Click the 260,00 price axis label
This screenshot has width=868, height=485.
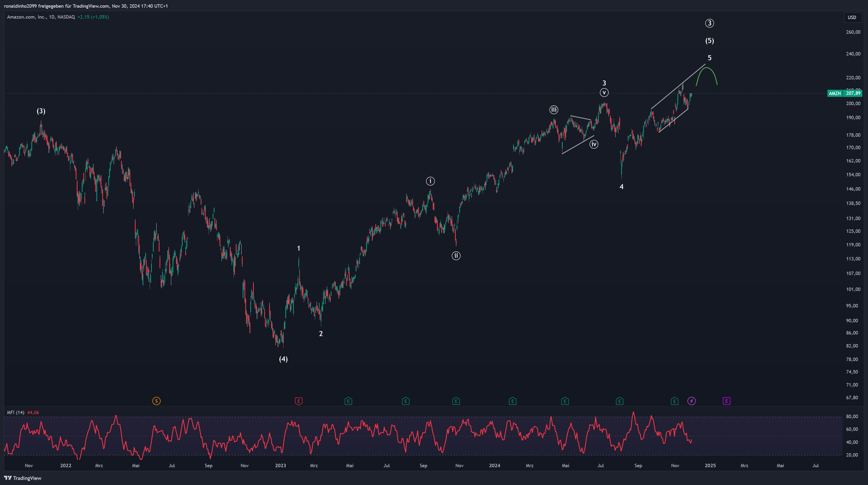853,32
